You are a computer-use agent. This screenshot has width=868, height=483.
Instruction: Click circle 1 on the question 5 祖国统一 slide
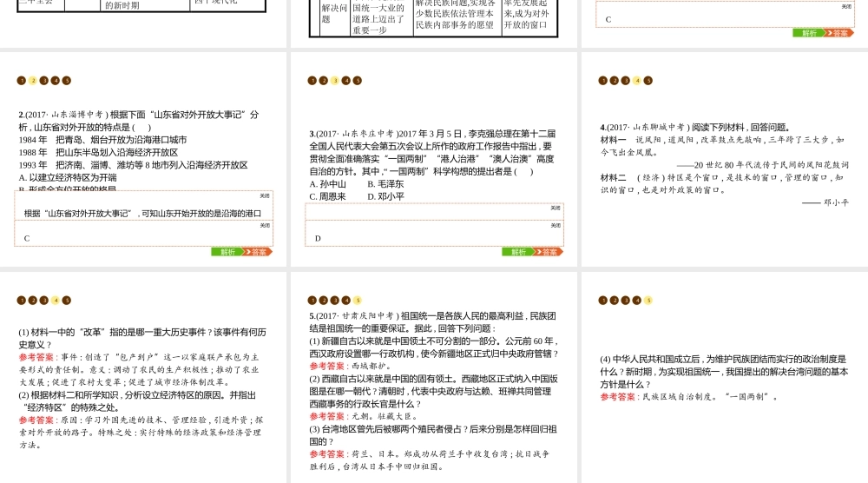click(x=312, y=301)
